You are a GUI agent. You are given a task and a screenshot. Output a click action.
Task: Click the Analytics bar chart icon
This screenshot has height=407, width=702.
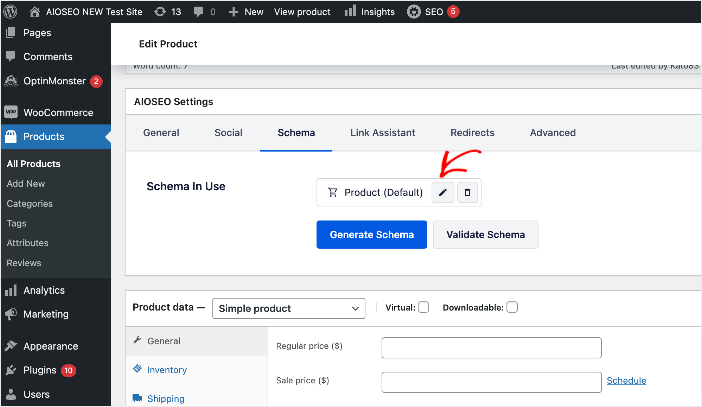(x=11, y=290)
